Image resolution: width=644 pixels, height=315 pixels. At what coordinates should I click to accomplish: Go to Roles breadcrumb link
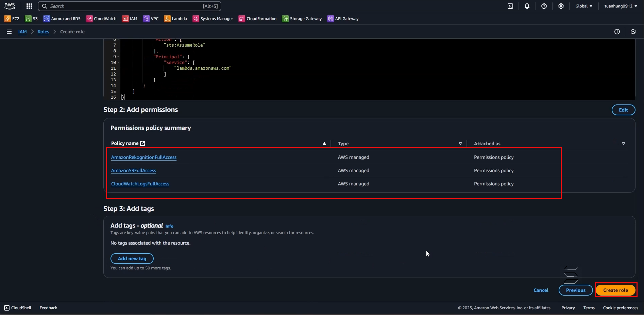point(43,32)
